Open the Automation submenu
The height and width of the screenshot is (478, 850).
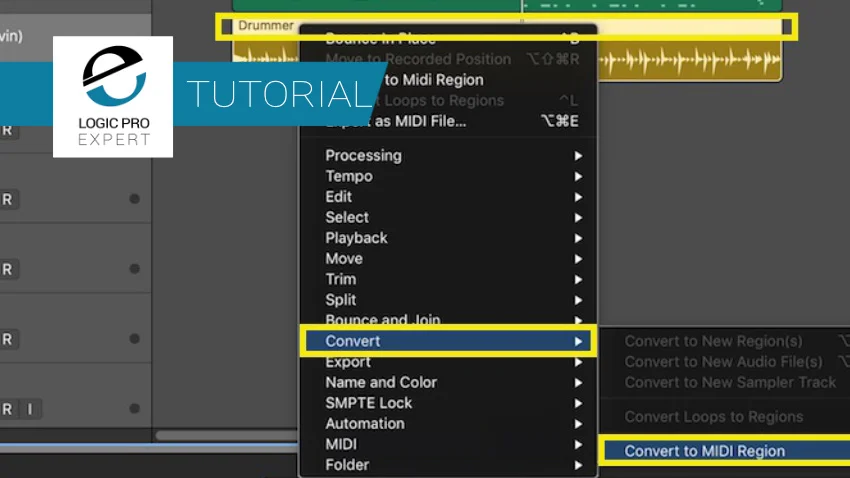(x=448, y=423)
